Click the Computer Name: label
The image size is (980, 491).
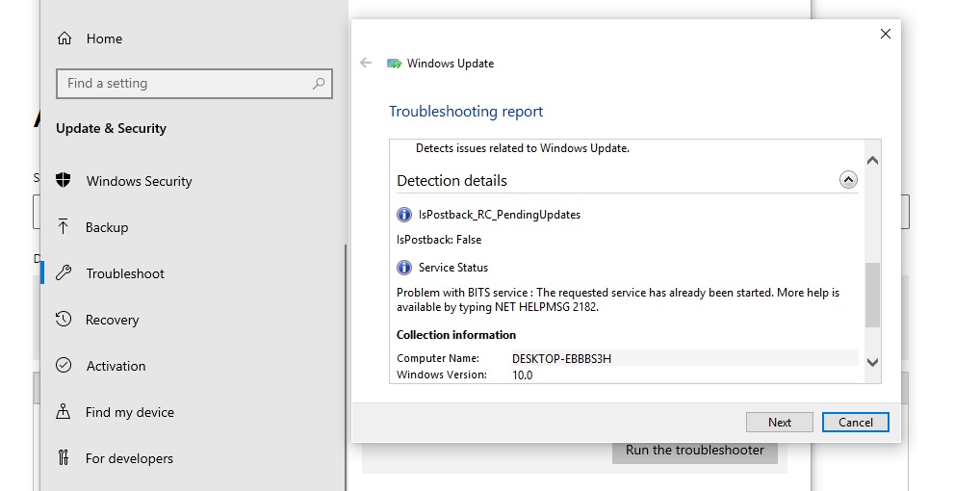[x=437, y=358]
